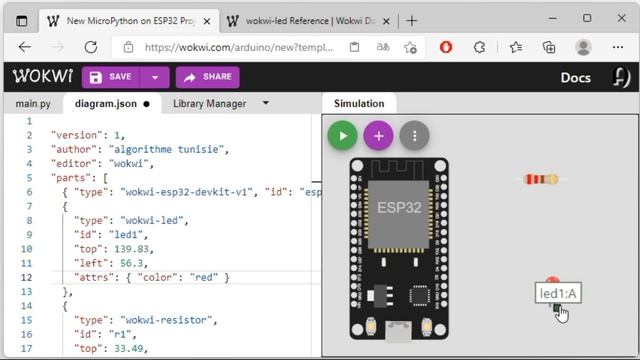Open browser Settings and more menu

pyautogui.click(x=618, y=47)
